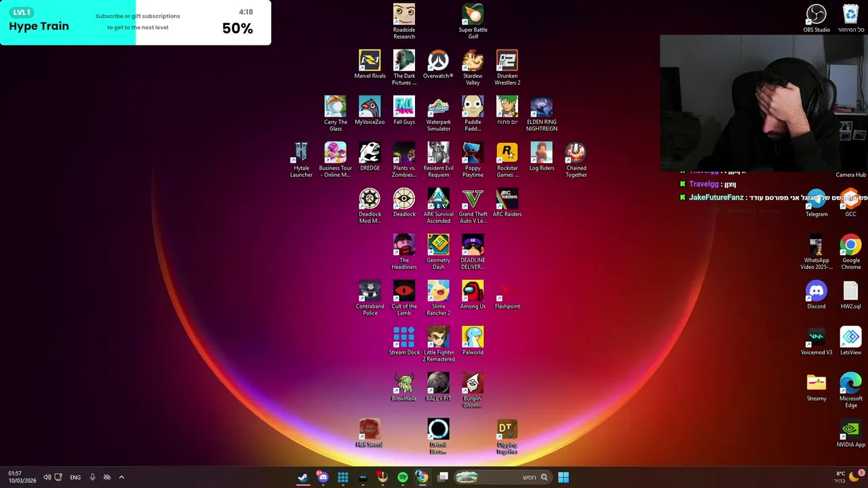Launch Palworld from the desktop
Viewport: 868px width, 488px height.
(x=473, y=340)
